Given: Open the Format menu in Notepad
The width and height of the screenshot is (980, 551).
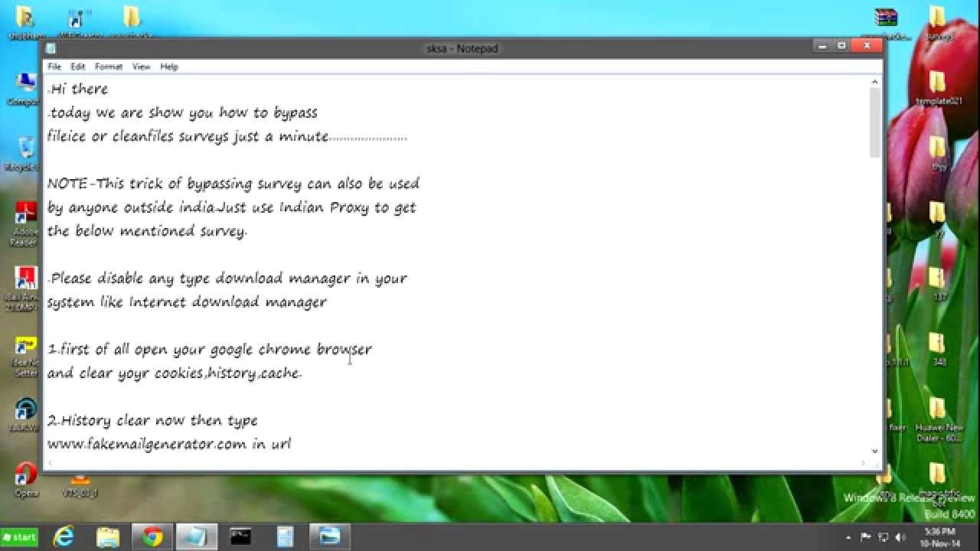Looking at the screenshot, I should click(109, 67).
